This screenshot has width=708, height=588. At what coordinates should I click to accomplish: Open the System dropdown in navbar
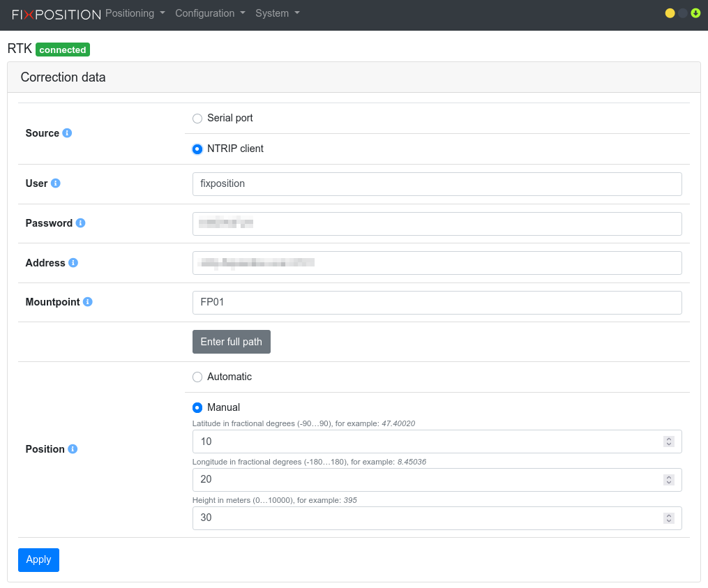[x=277, y=13]
